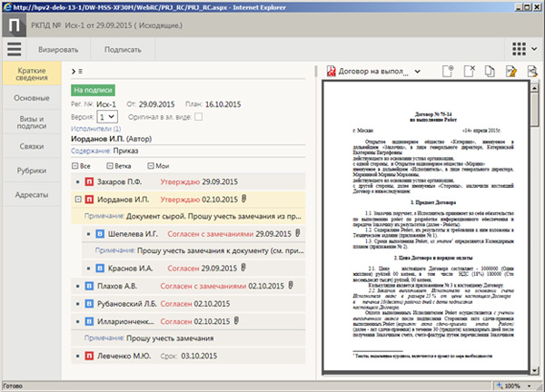This screenshot has height=392, width=545.
Task: Click the document preview page
Action: click(426, 227)
